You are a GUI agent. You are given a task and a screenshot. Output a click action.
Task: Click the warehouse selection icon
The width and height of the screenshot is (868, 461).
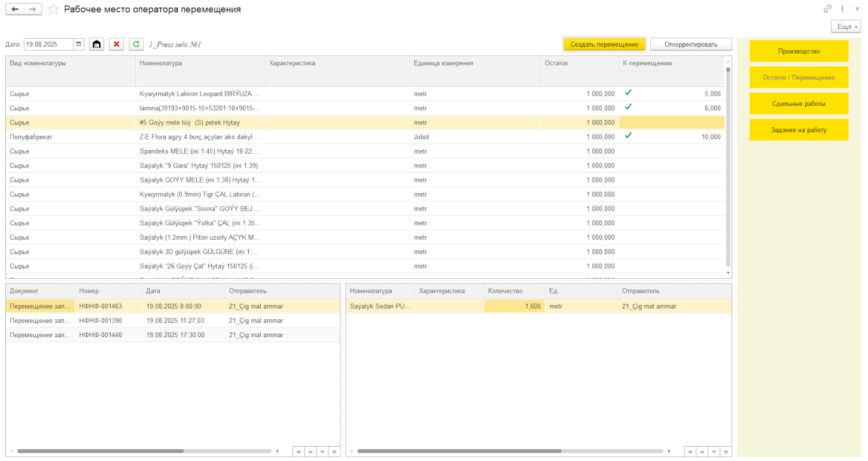(x=96, y=44)
